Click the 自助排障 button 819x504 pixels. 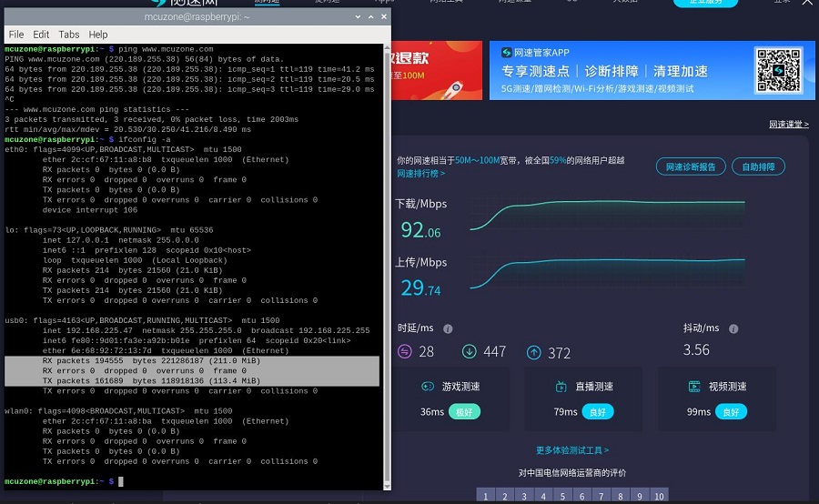coord(758,166)
